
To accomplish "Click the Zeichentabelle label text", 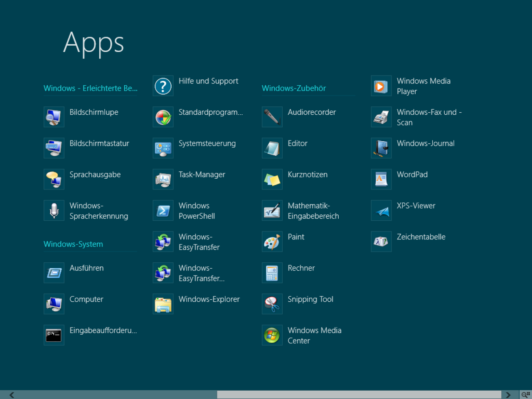I will [421, 237].
